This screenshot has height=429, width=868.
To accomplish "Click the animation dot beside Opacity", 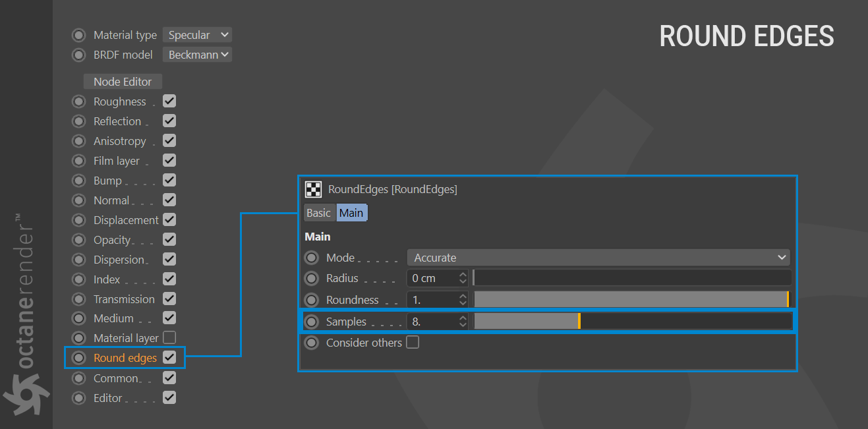I will (x=79, y=240).
